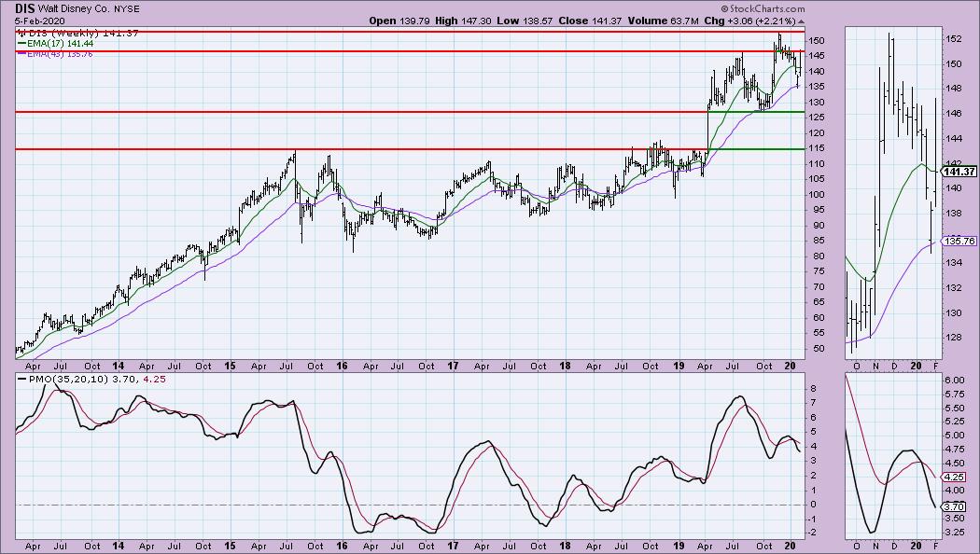
Task: Click the red 4.25 PMO signal value
Action: (154, 379)
